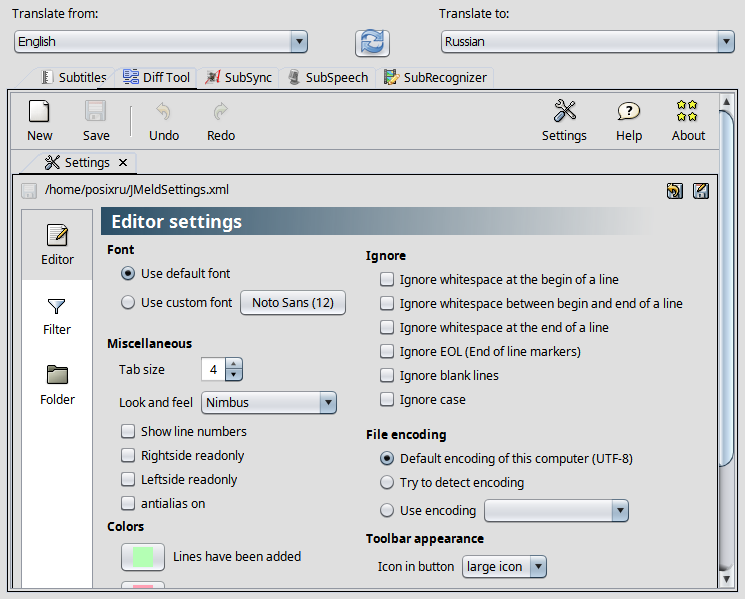
Task: Select Use default font radio button
Action: coord(128,274)
